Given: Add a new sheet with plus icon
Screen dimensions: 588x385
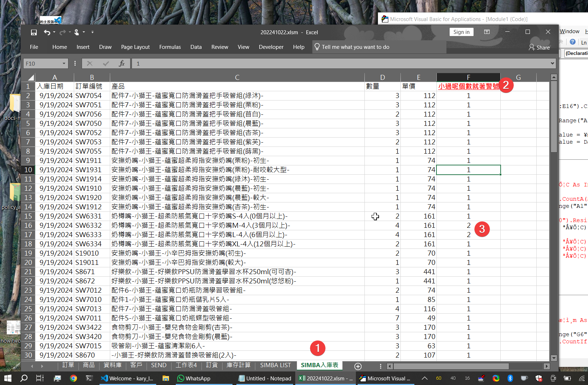Looking at the screenshot, I should (x=358, y=366).
